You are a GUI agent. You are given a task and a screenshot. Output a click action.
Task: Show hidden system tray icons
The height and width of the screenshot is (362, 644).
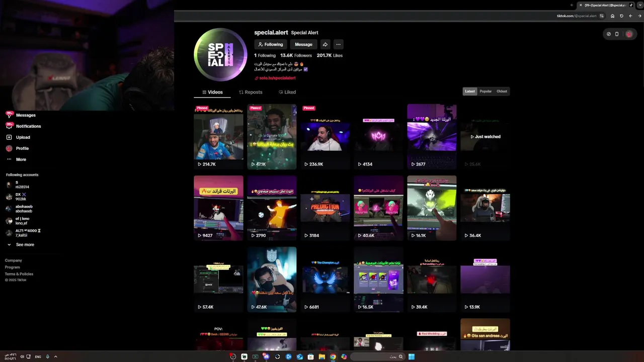click(x=55, y=356)
